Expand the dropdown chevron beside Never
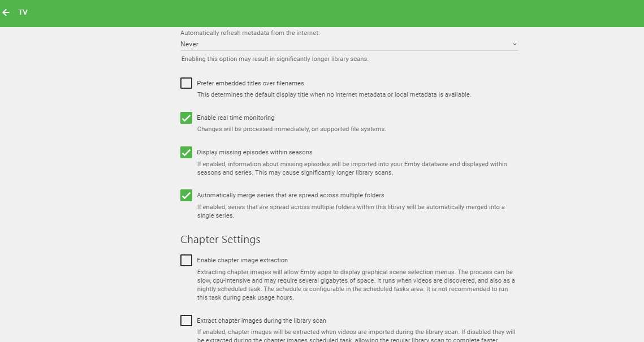This screenshot has height=342, width=644. [x=514, y=44]
